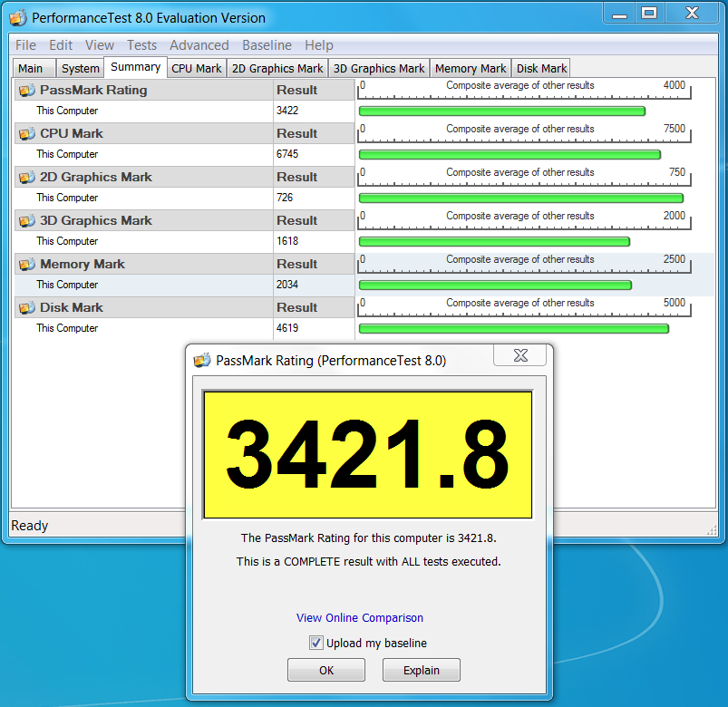Image resolution: width=728 pixels, height=707 pixels.
Task: Open the Help menu
Action: tap(319, 45)
